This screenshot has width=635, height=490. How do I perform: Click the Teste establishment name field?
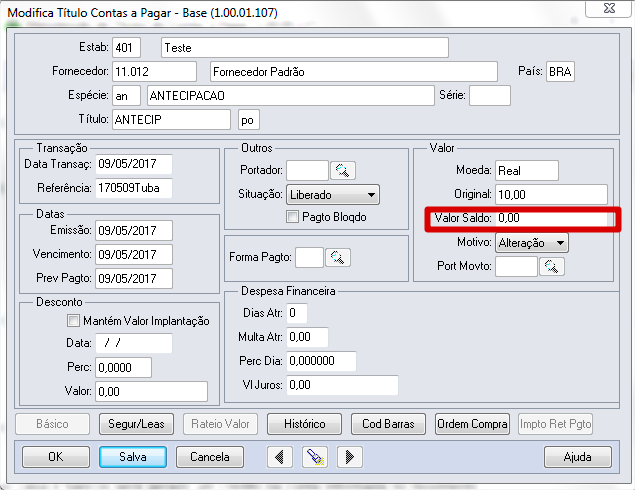click(305, 48)
